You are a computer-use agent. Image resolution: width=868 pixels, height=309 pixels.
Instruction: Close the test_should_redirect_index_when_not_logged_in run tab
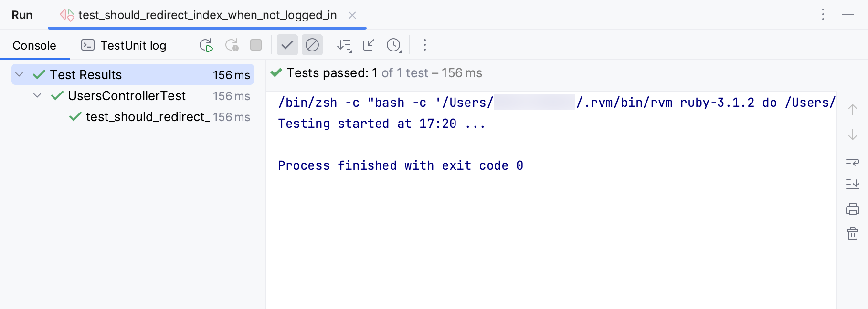pos(352,15)
